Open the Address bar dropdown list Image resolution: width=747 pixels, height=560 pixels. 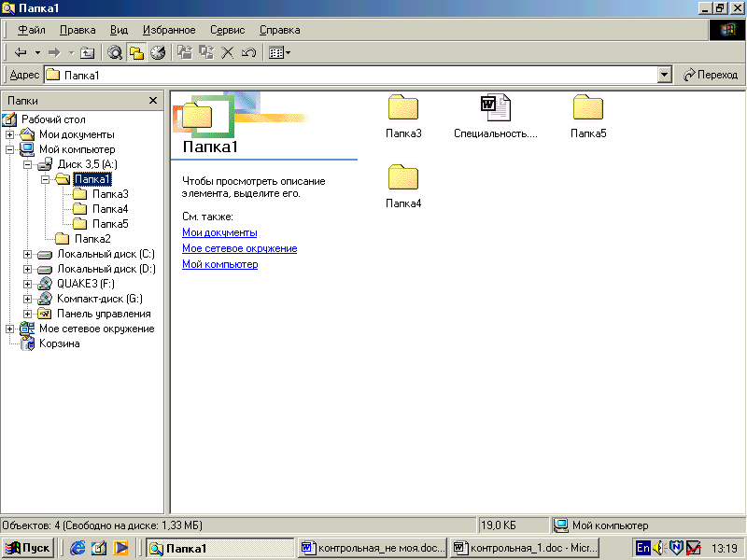[x=665, y=75]
